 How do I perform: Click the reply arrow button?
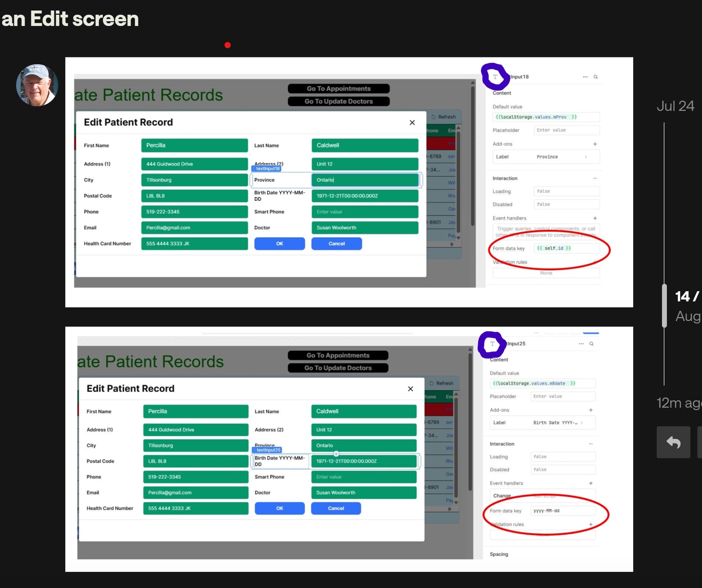673,442
